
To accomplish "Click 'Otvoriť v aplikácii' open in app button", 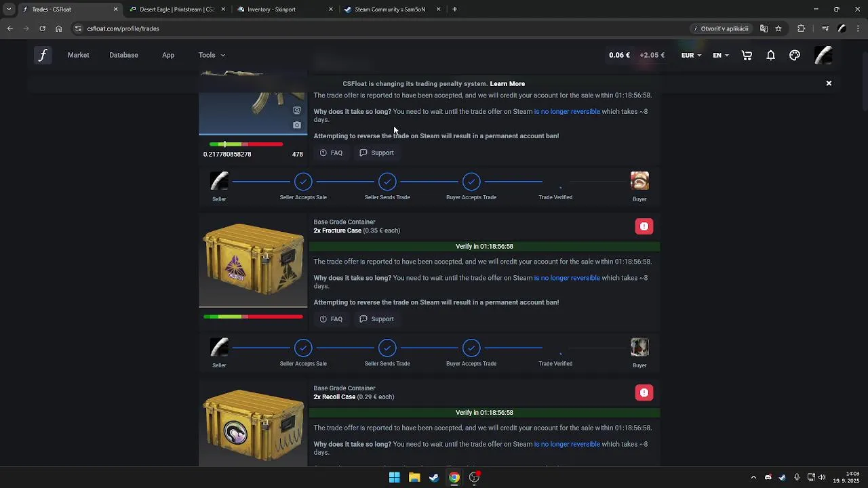I will [x=721, y=28].
